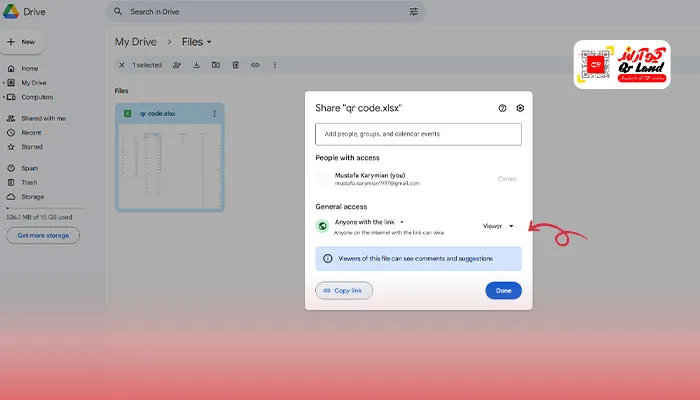Click the help icon in share dialog
700x400 pixels.
click(x=502, y=108)
